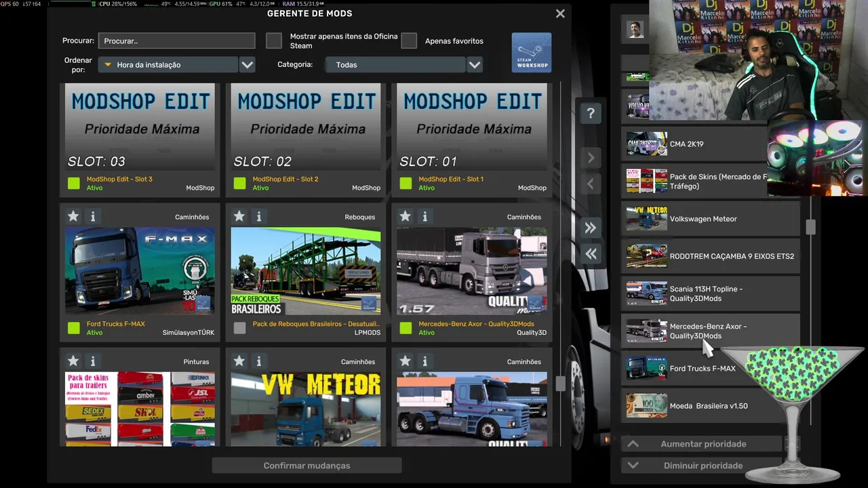Viewport: 868px width, 488px height.
Task: Show info for Mercedes-Benz Axor mod
Action: tap(425, 217)
